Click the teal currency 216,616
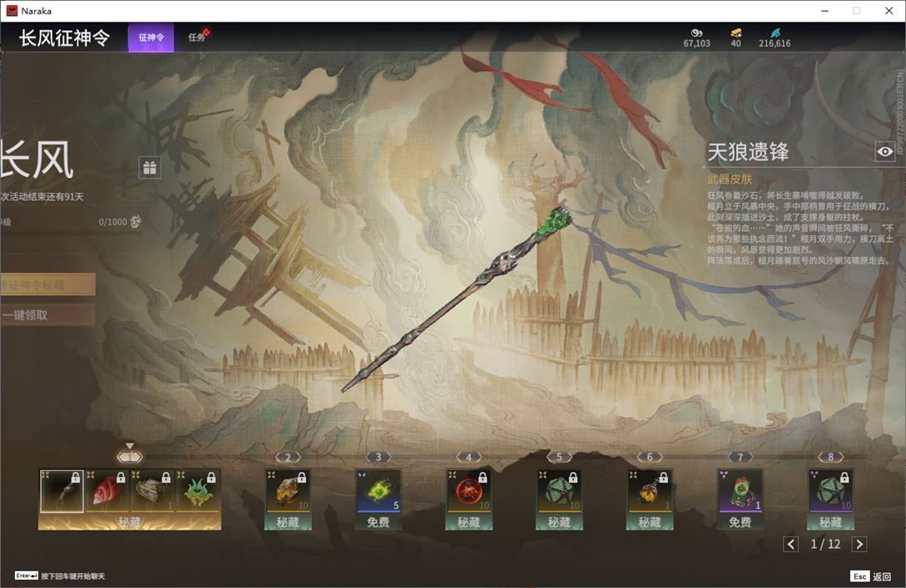Viewport: 906px width, 588px height. coord(775,38)
